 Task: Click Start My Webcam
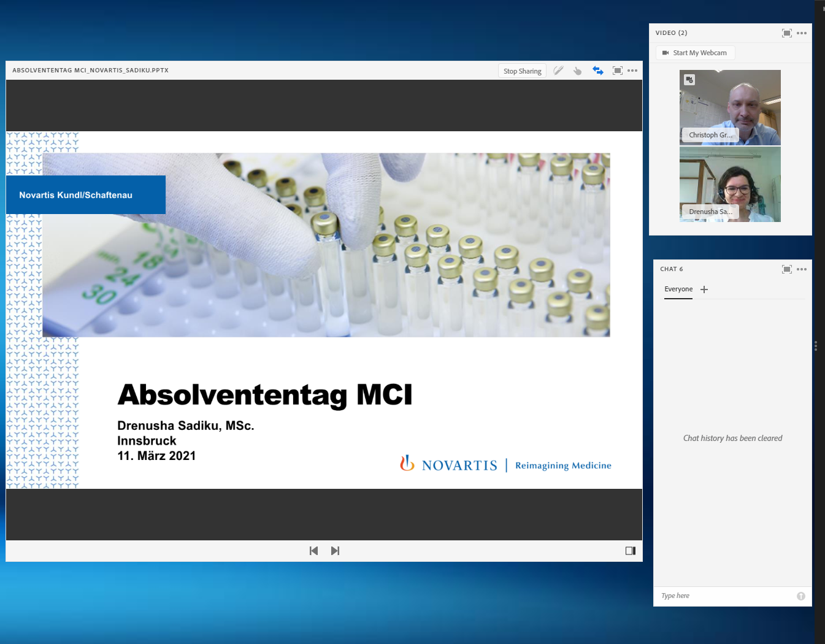click(x=695, y=53)
